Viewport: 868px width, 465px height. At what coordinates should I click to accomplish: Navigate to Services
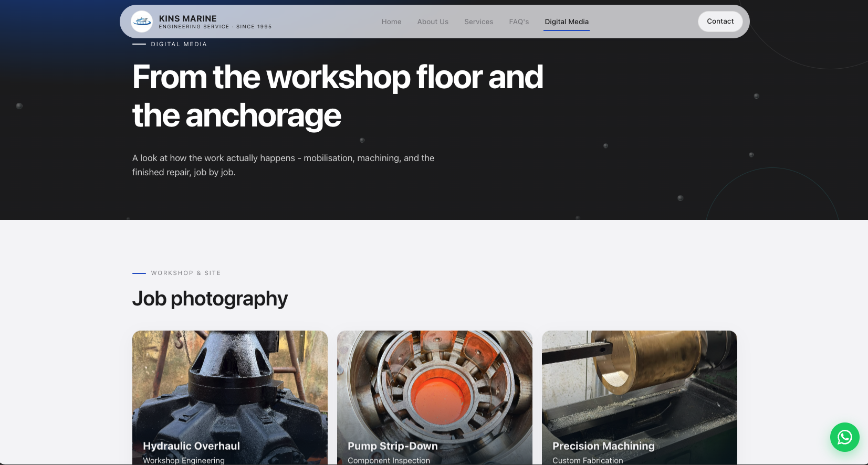pos(478,22)
